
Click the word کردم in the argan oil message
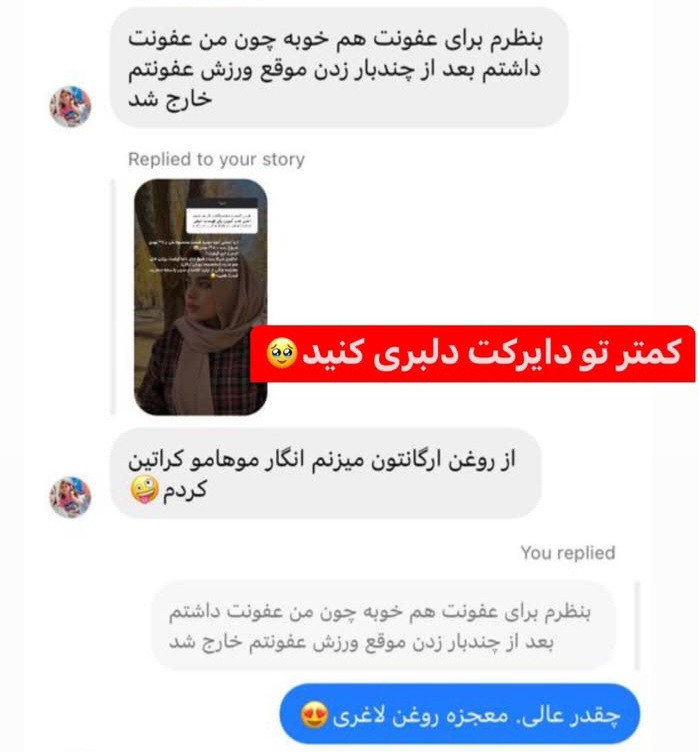[185, 490]
